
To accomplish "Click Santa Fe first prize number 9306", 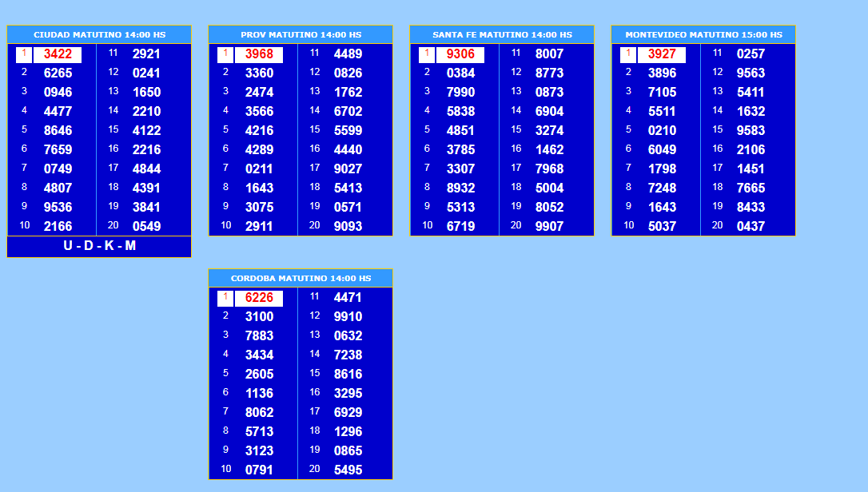I will (x=460, y=54).
